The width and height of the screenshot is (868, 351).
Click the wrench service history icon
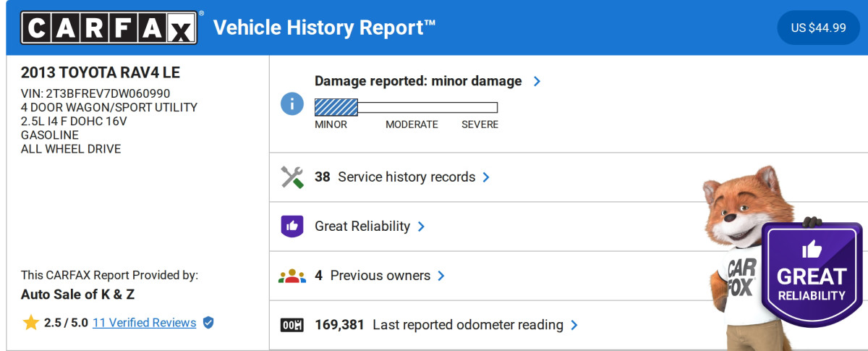click(292, 177)
